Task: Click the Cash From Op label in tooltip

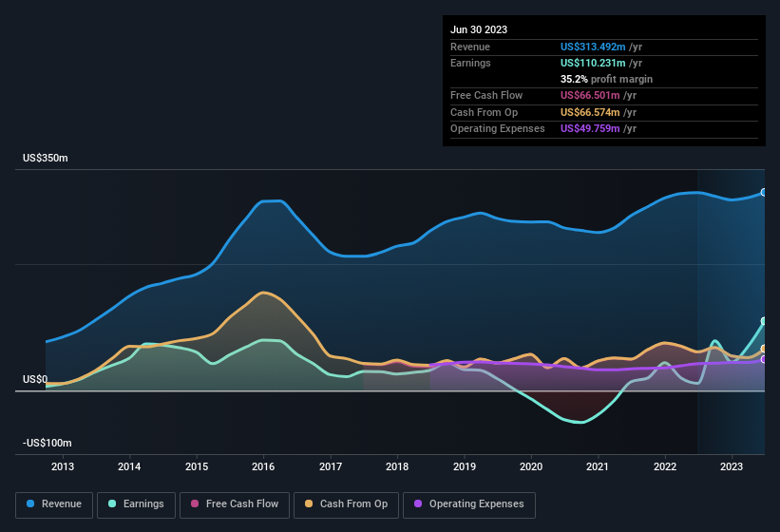Action: [484, 112]
